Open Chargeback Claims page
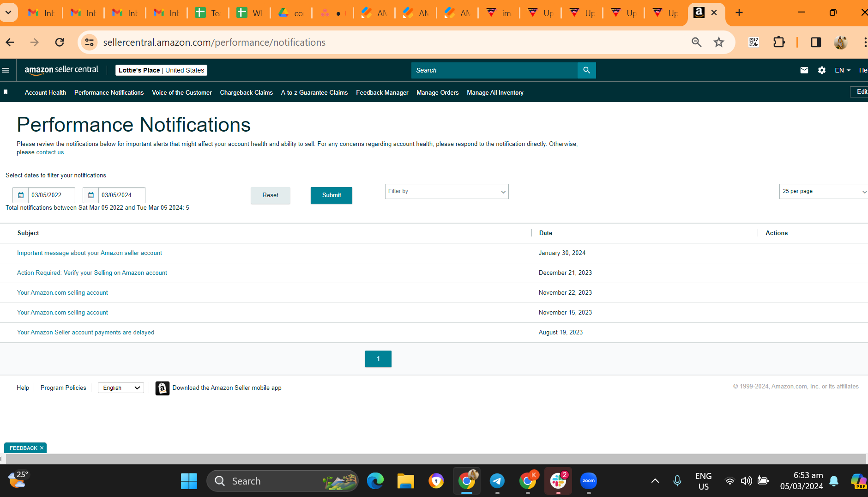Image resolution: width=868 pixels, height=497 pixels. (x=247, y=92)
